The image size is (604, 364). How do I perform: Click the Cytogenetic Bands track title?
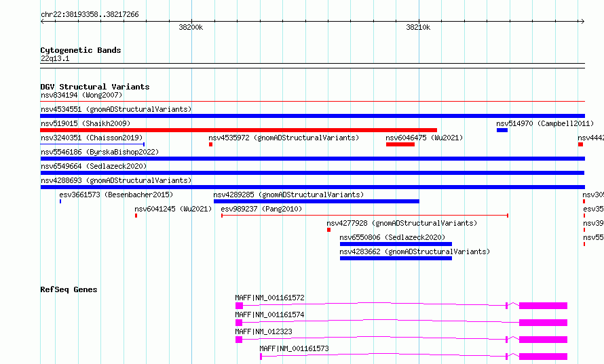81,50
